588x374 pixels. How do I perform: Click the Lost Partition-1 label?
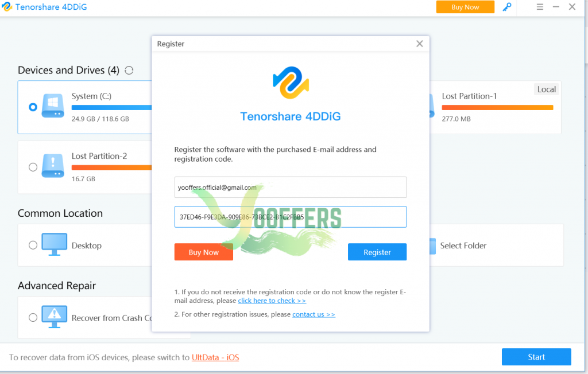coord(469,96)
